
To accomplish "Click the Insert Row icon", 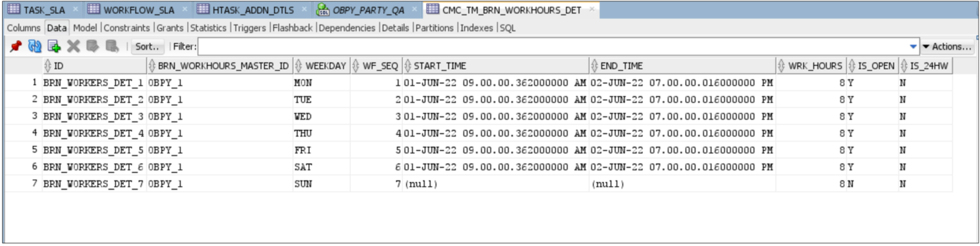I will tap(54, 47).
